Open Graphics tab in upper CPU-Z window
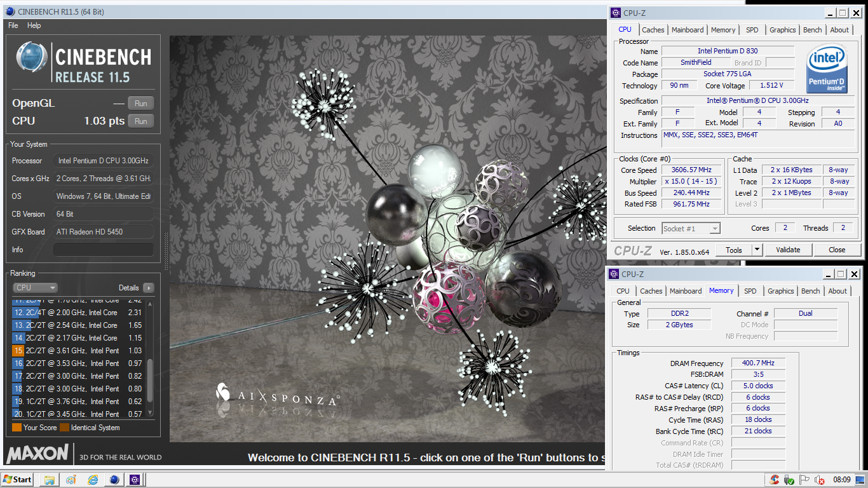The width and height of the screenshot is (868, 488). 783,30
